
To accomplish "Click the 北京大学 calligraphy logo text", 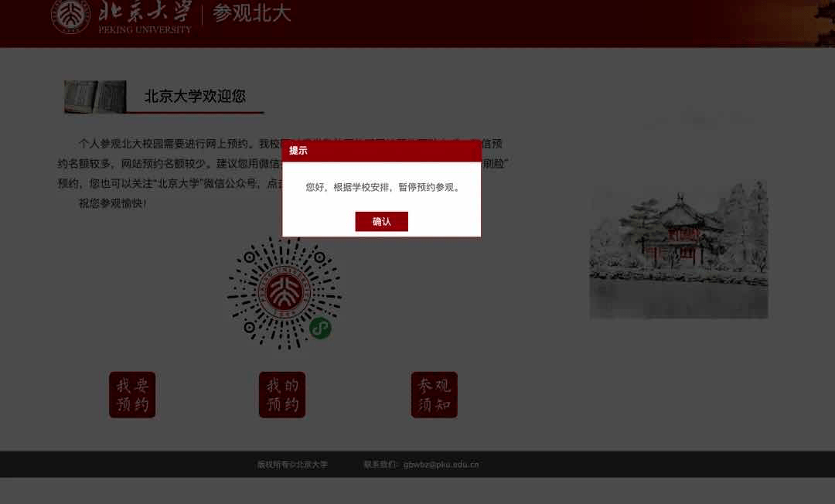I will (145, 12).
